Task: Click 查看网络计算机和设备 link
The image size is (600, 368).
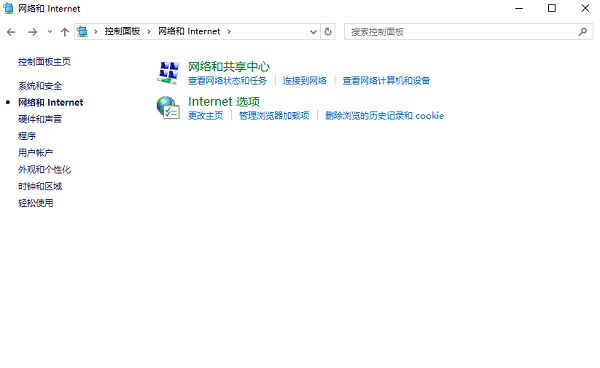Action: click(386, 80)
